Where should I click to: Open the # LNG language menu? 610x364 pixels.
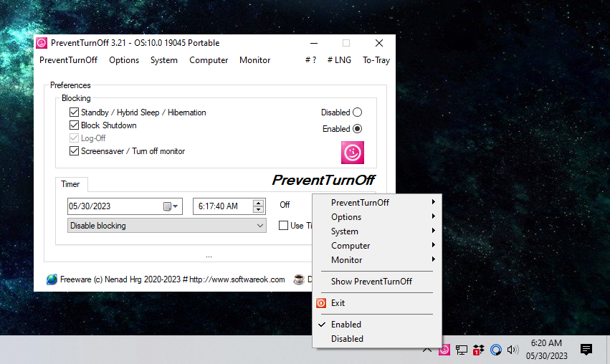pos(339,60)
